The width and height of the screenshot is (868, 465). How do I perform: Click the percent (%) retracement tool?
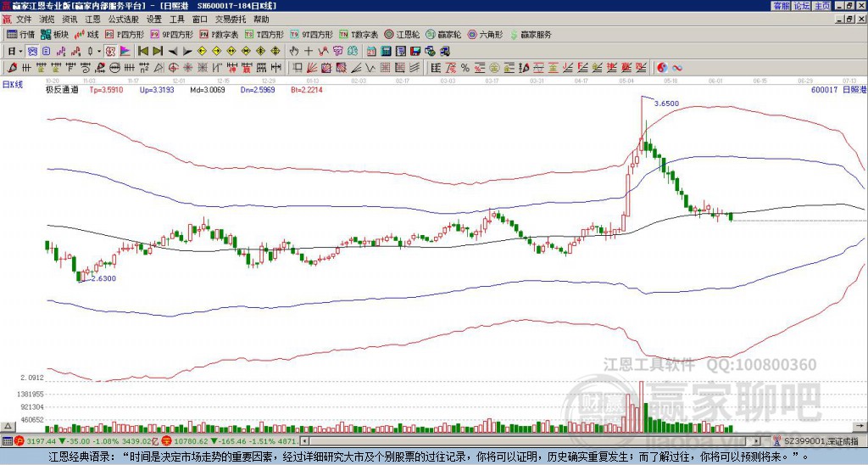coord(465,68)
